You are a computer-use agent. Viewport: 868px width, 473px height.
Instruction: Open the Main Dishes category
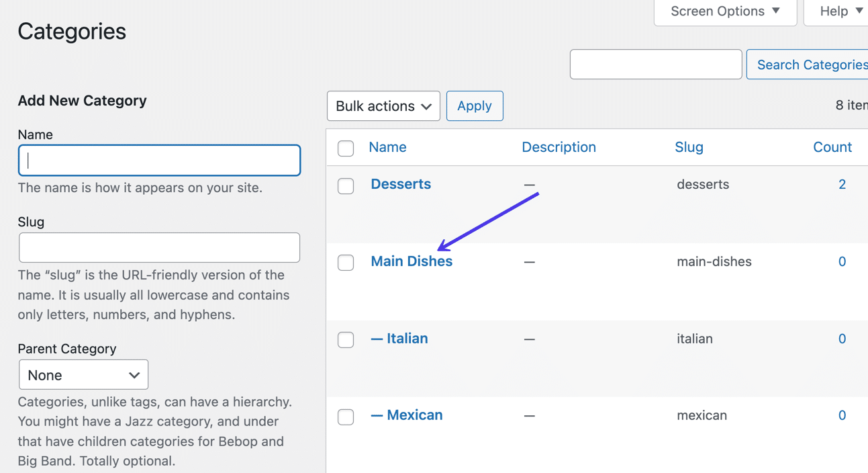click(x=412, y=261)
